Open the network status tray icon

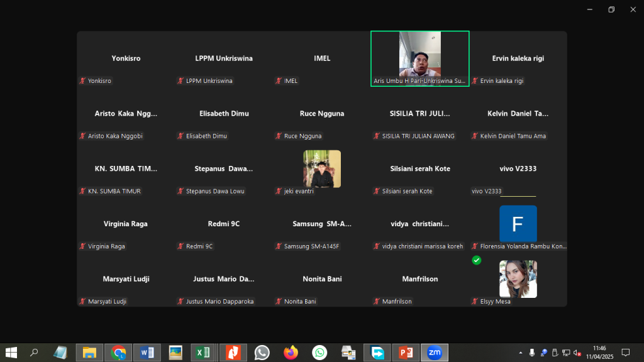[x=566, y=353]
